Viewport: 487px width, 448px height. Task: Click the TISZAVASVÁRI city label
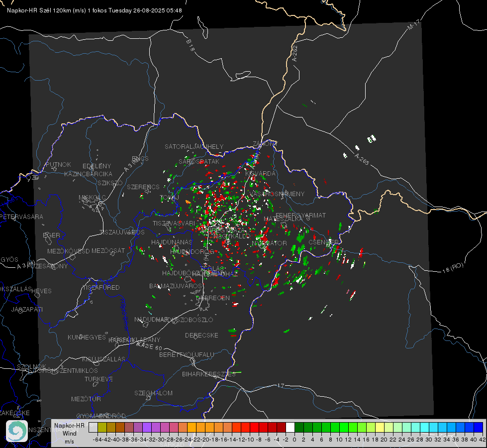174,223
